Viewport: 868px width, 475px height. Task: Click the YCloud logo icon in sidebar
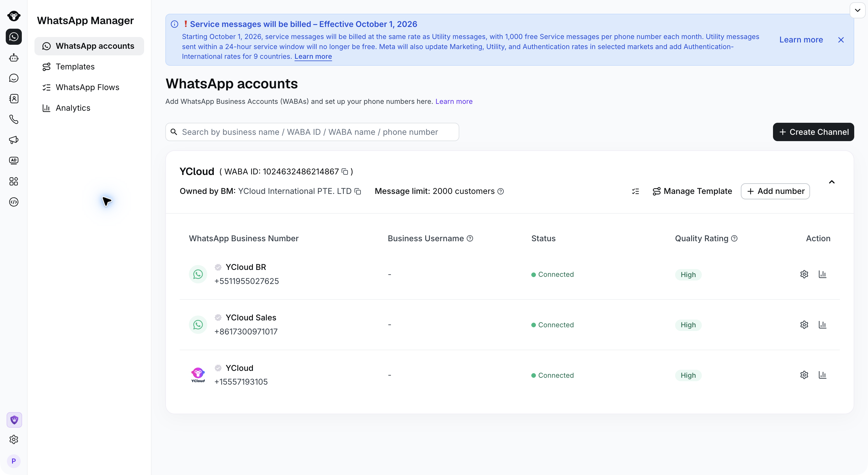[14, 16]
